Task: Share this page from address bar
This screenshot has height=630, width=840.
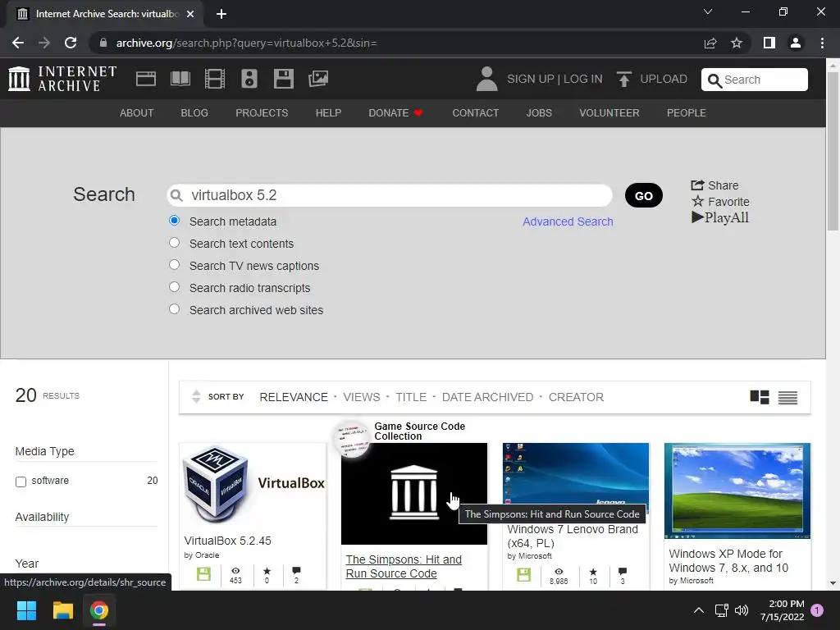Action: tap(710, 43)
